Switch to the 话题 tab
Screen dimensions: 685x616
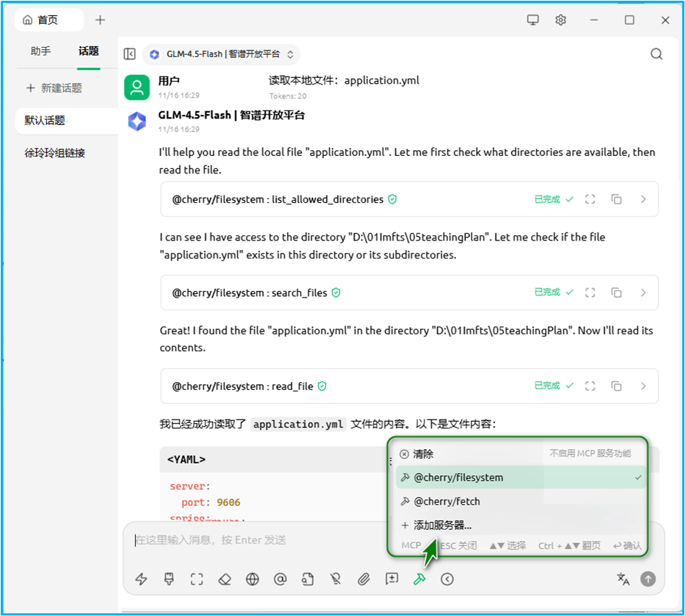[89, 51]
